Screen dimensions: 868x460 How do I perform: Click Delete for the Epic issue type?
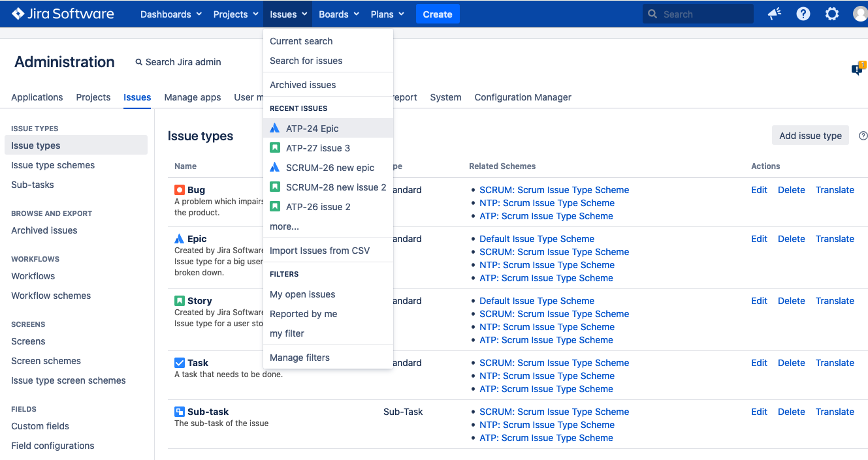click(792, 239)
